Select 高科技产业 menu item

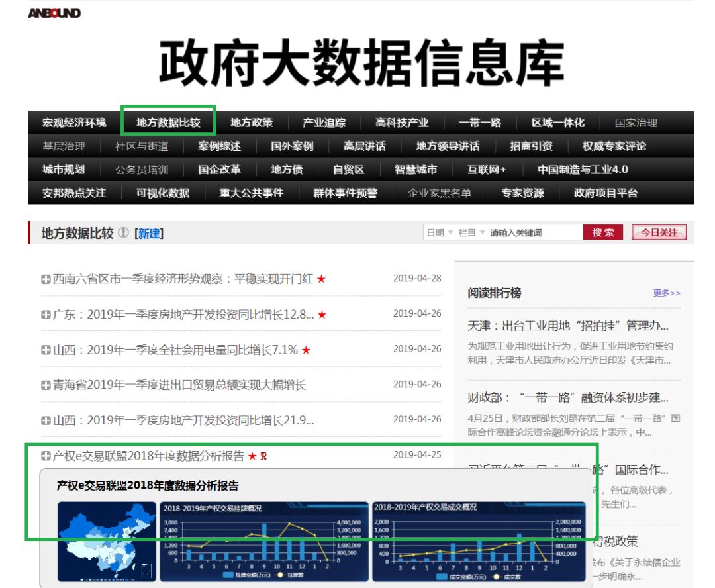click(x=403, y=122)
